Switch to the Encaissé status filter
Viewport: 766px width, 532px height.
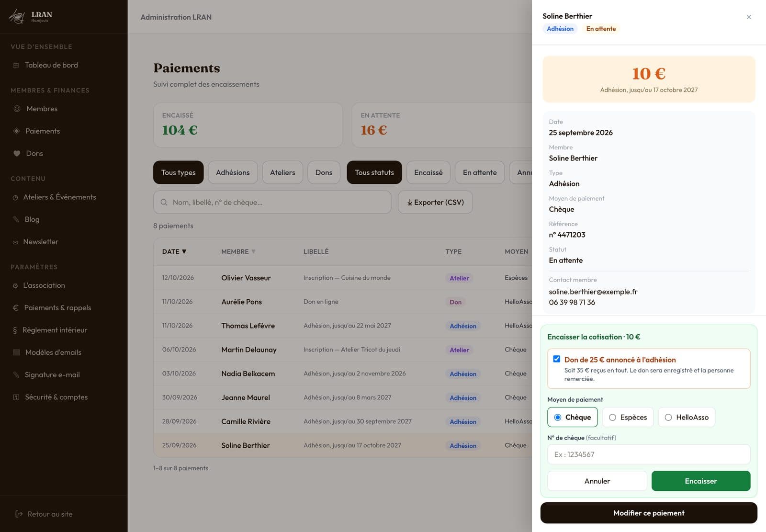[x=428, y=172]
